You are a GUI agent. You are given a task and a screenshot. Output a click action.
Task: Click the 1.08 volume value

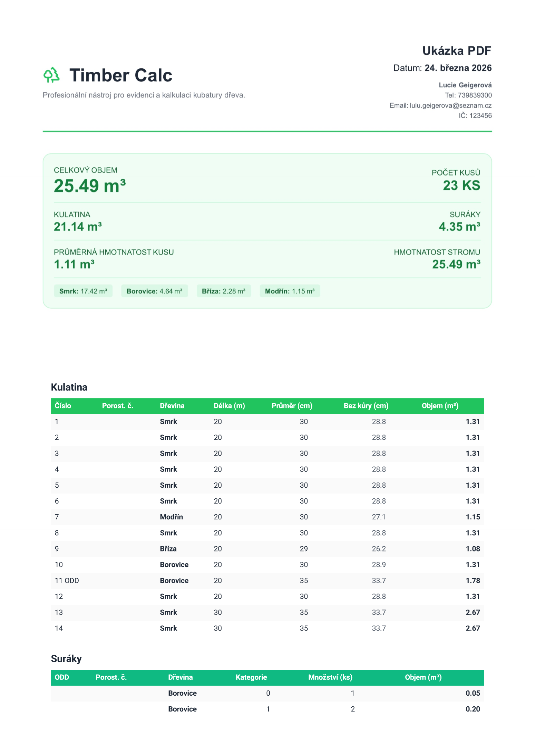coord(473,549)
